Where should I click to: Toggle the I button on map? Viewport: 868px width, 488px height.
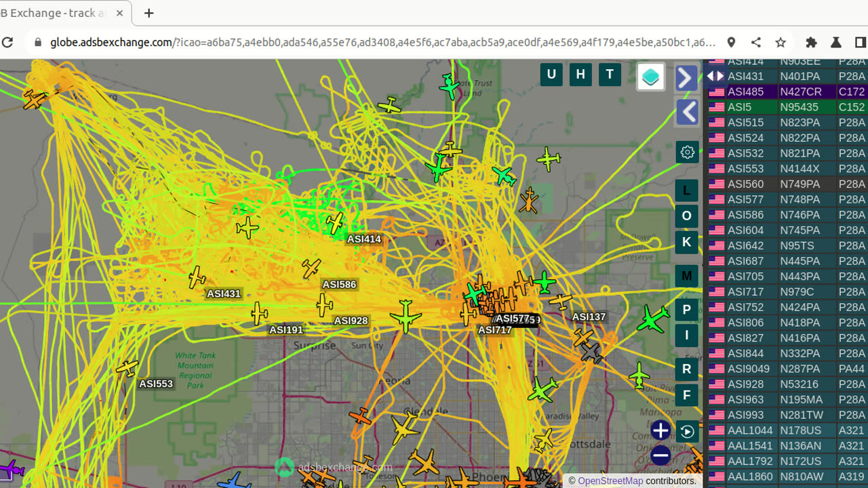pos(686,335)
